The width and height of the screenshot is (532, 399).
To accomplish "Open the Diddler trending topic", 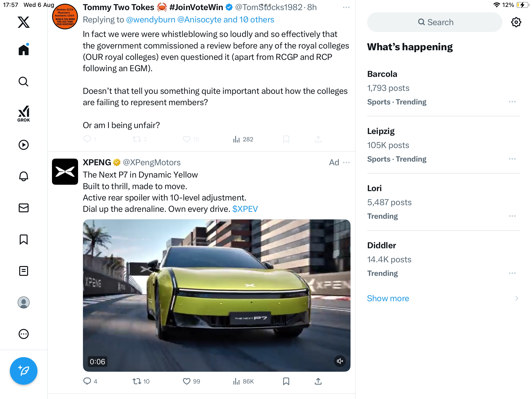I will point(444,259).
